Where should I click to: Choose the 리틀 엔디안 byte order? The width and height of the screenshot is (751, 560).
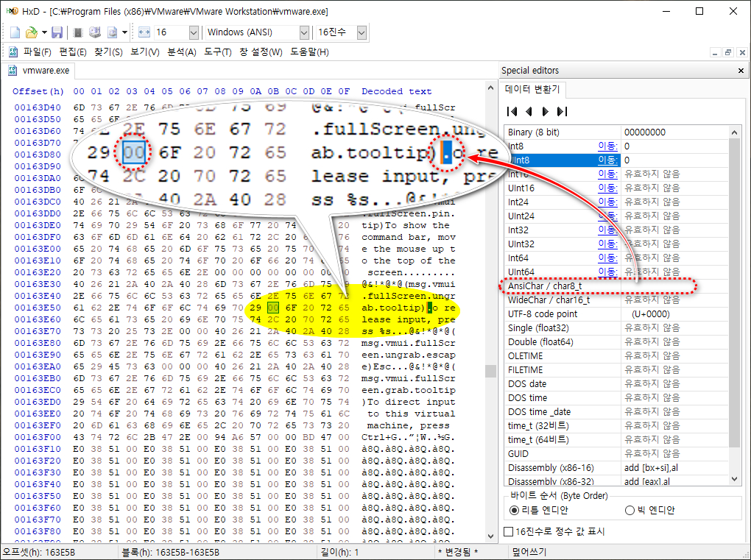point(538,510)
